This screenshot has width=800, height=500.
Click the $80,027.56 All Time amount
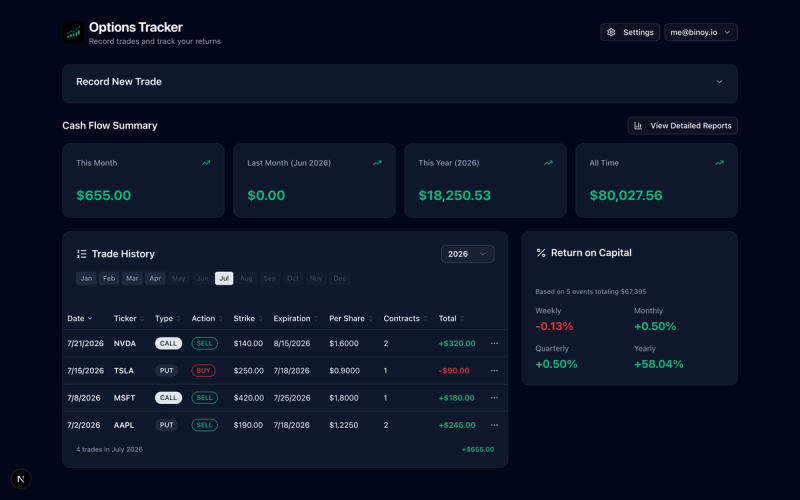626,195
